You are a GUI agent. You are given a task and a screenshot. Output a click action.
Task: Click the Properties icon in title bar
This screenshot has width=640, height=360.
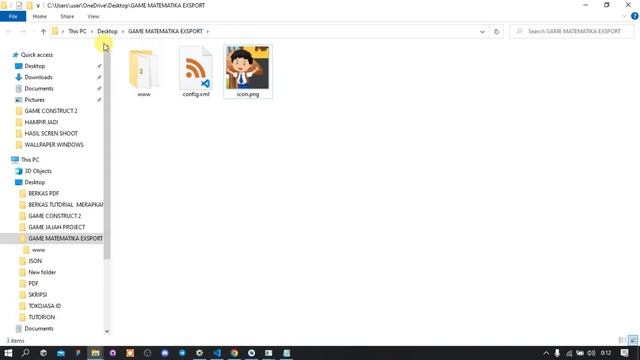click(x=19, y=5)
